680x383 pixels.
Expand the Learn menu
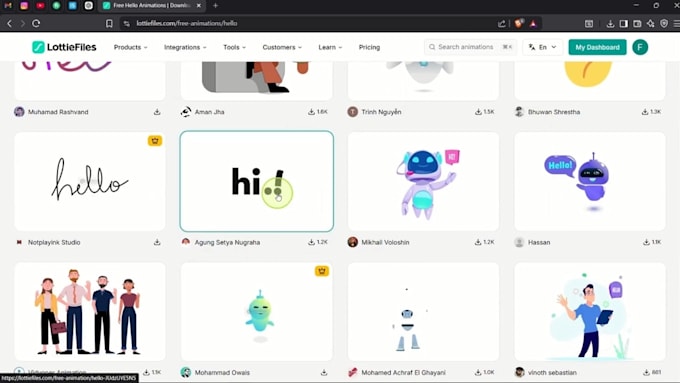click(330, 47)
